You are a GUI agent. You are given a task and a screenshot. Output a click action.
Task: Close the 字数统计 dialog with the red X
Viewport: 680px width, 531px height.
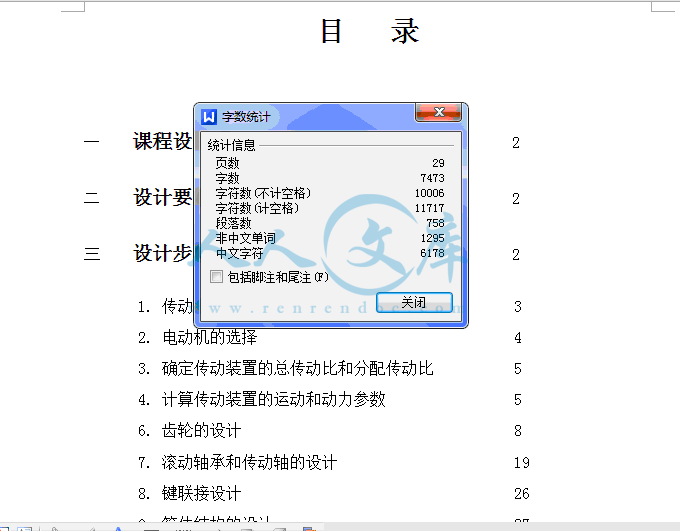pos(438,112)
